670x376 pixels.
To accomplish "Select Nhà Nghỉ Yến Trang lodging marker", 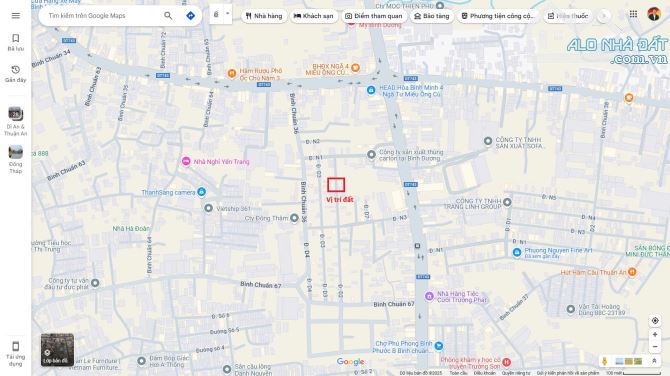I will 186,161.
